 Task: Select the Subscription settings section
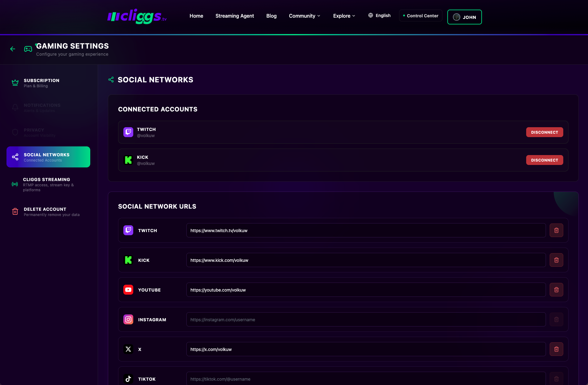click(x=48, y=83)
